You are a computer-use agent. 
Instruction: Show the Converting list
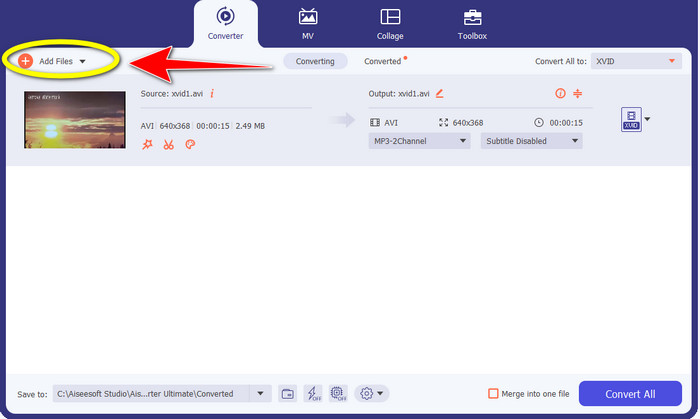[x=315, y=61]
